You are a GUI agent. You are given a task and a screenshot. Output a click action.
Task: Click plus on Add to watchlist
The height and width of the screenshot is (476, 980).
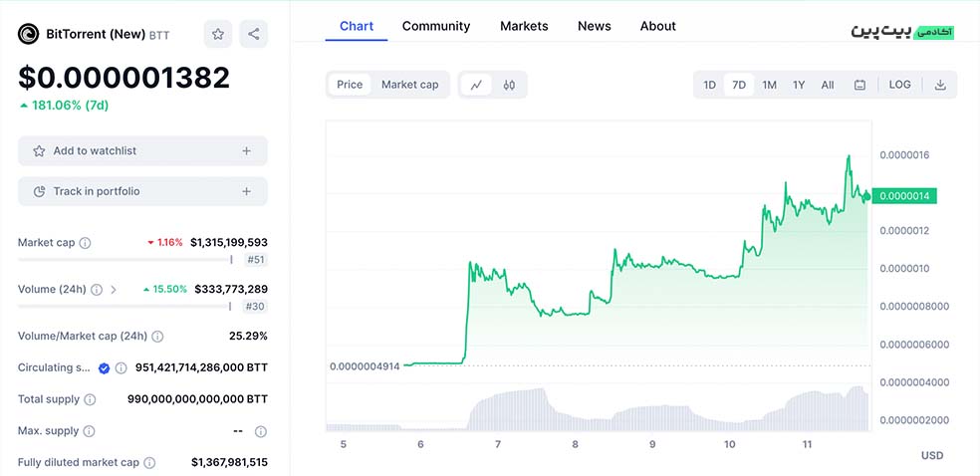click(x=246, y=151)
